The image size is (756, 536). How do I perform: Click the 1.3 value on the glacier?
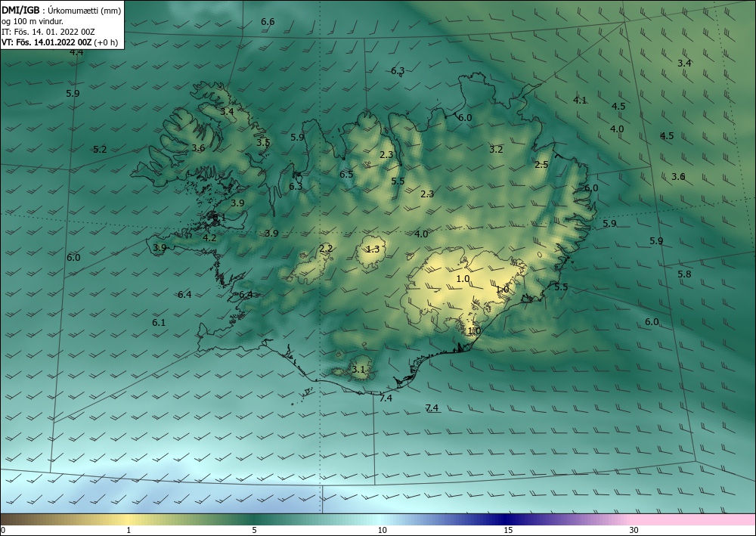tap(373, 249)
